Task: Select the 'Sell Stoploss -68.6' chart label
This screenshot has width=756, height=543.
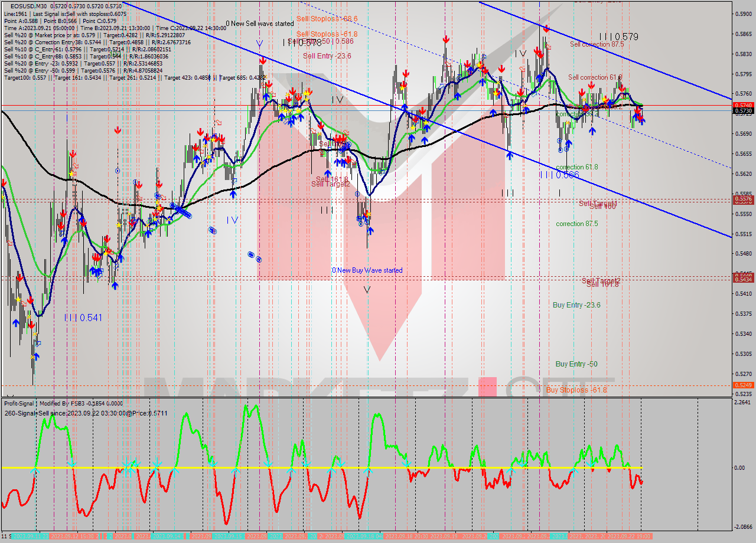Action: pos(327,19)
